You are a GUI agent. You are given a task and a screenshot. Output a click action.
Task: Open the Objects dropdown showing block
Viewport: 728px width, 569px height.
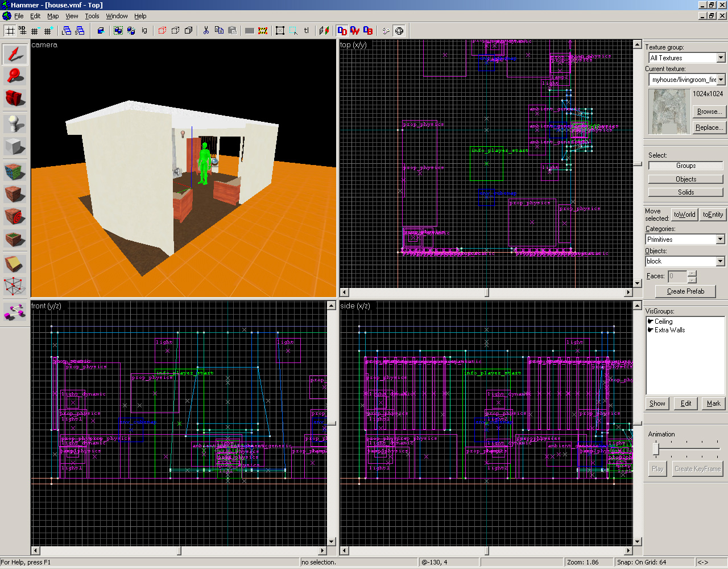(720, 261)
